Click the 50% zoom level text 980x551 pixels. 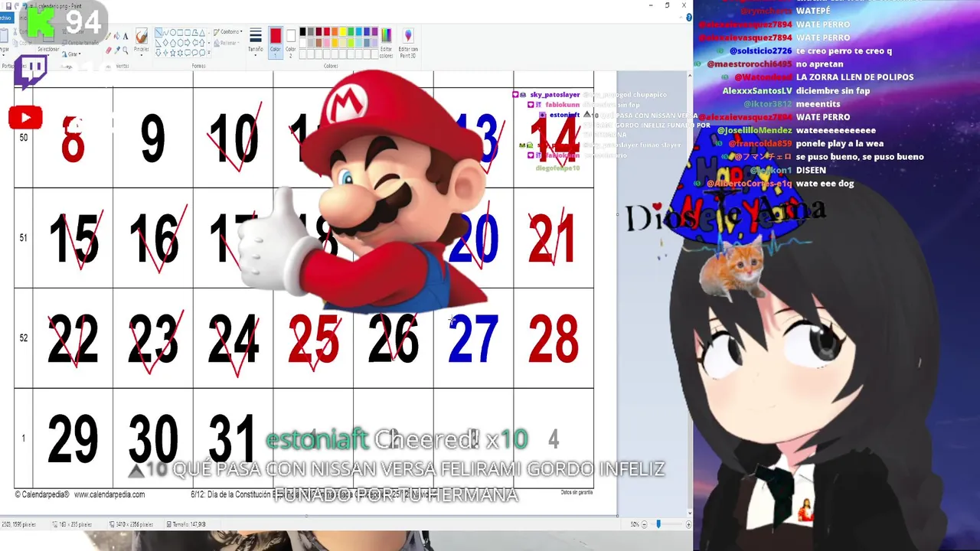[635, 524]
